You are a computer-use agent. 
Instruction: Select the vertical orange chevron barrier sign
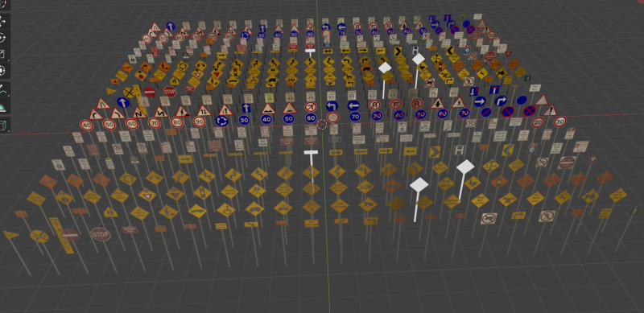click(61, 236)
